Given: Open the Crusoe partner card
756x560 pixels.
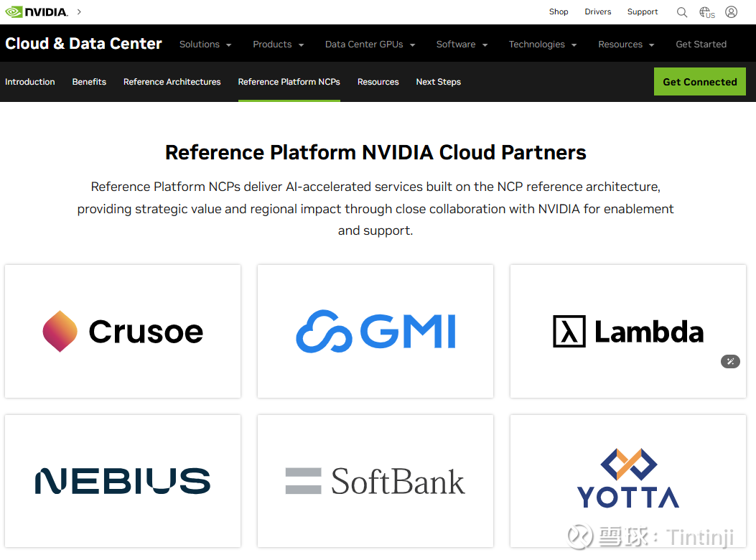Looking at the screenshot, I should pyautogui.click(x=123, y=332).
